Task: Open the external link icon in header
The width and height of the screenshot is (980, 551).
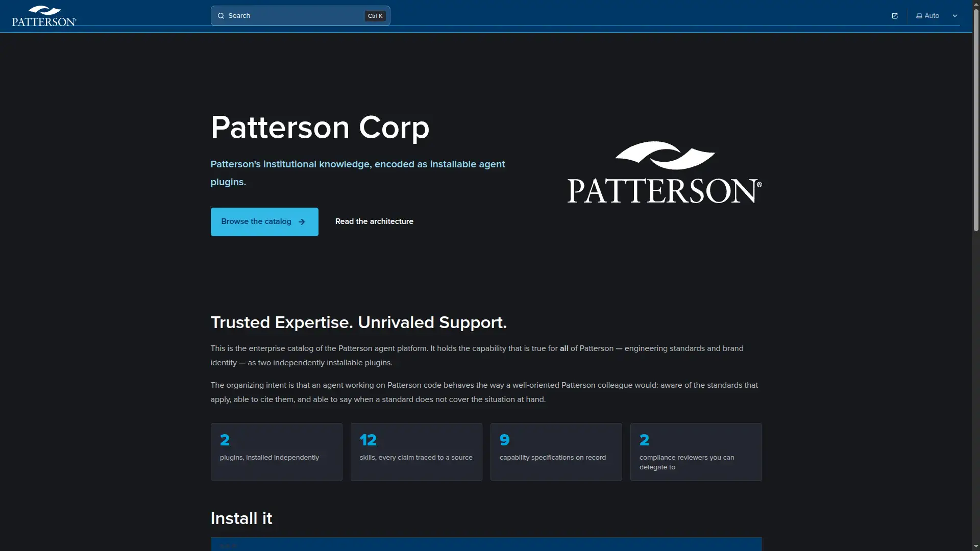Action: [x=895, y=16]
